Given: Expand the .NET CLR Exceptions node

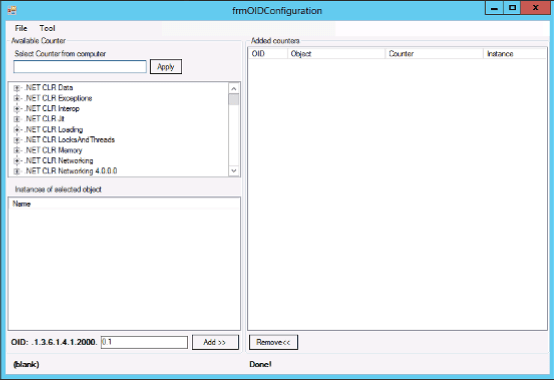Looking at the screenshot, I should 17,98.
